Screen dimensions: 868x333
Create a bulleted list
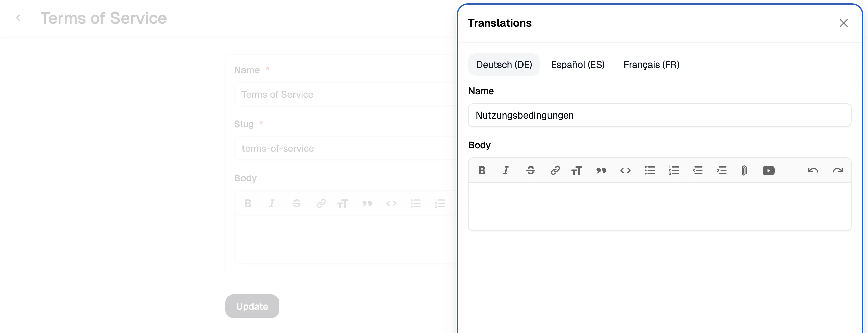(x=649, y=170)
